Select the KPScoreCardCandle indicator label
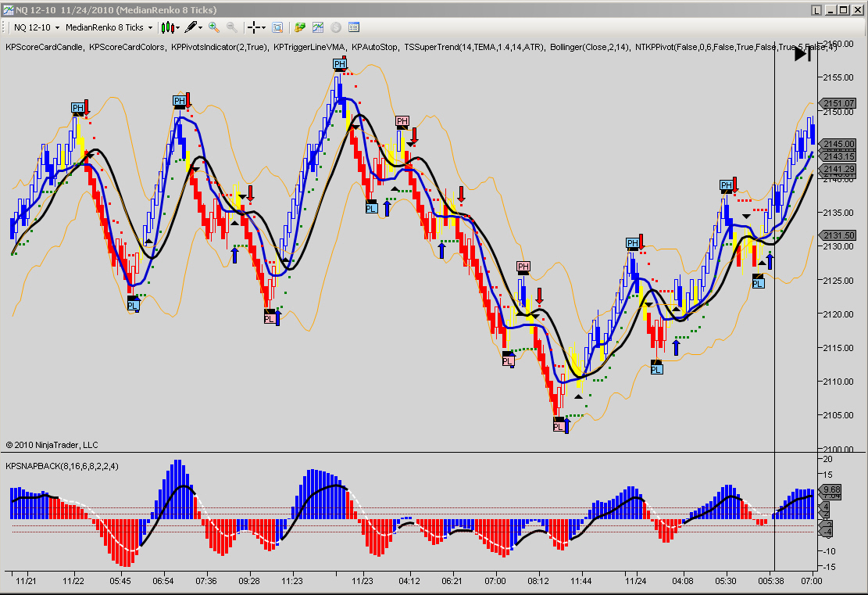 44,47
